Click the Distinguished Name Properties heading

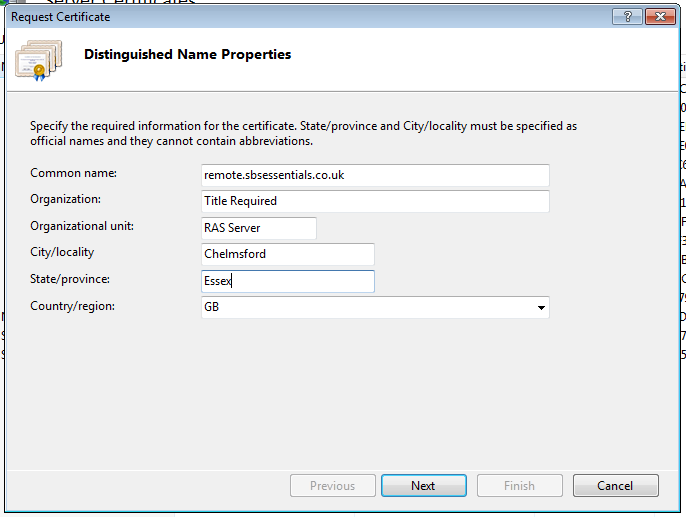click(188, 55)
